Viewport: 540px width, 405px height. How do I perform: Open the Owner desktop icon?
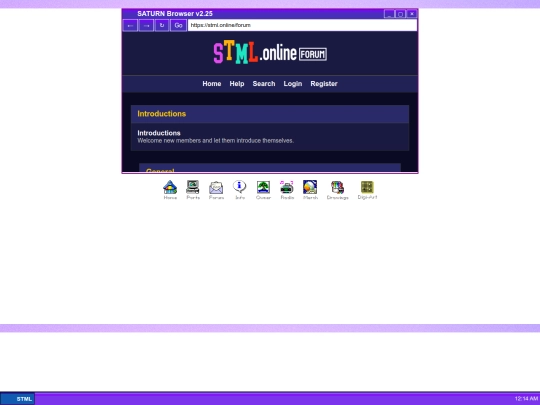click(263, 190)
